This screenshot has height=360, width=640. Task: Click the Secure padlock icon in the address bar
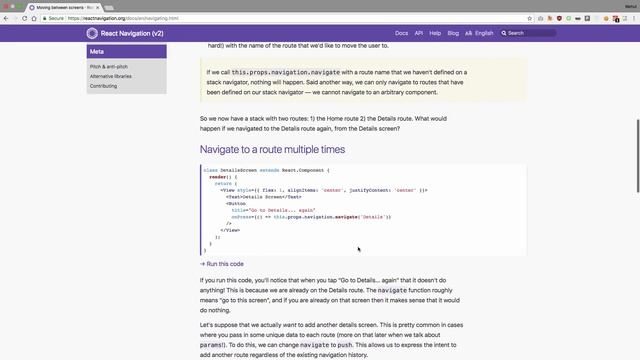tap(44, 18)
